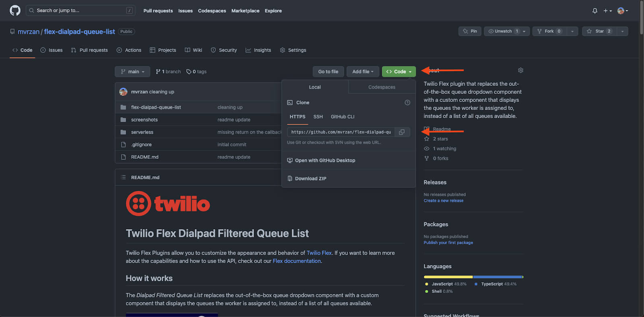Viewport: 644px width, 317px height.
Task: Select the GitHub CLI clone option
Action: [x=343, y=117]
